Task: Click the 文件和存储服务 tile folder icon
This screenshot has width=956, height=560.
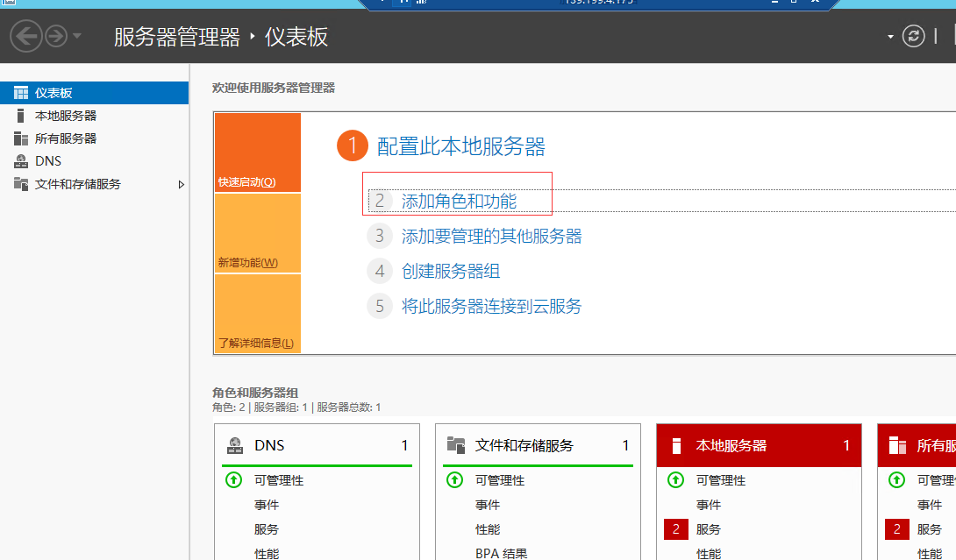Action: tap(456, 445)
